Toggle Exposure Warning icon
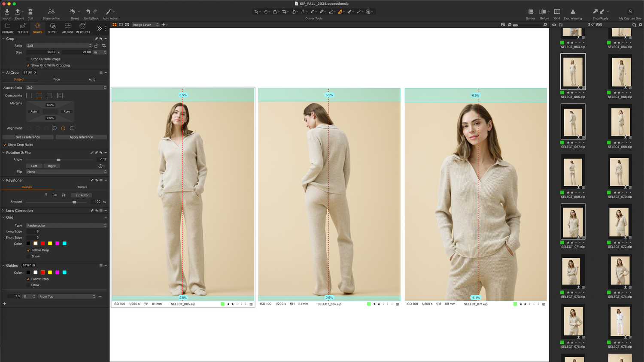The height and width of the screenshot is (362, 644). click(x=573, y=12)
